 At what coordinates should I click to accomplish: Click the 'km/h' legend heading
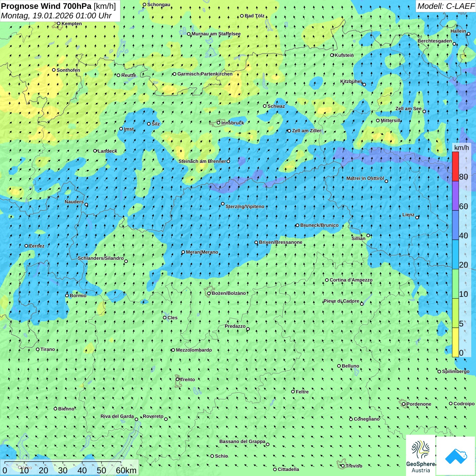pos(461,148)
